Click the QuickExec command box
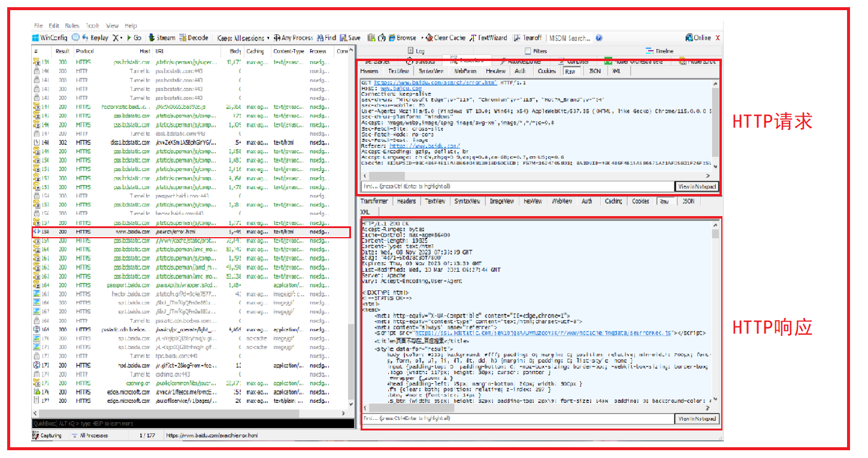The height and width of the screenshot is (458, 868). 192,423
